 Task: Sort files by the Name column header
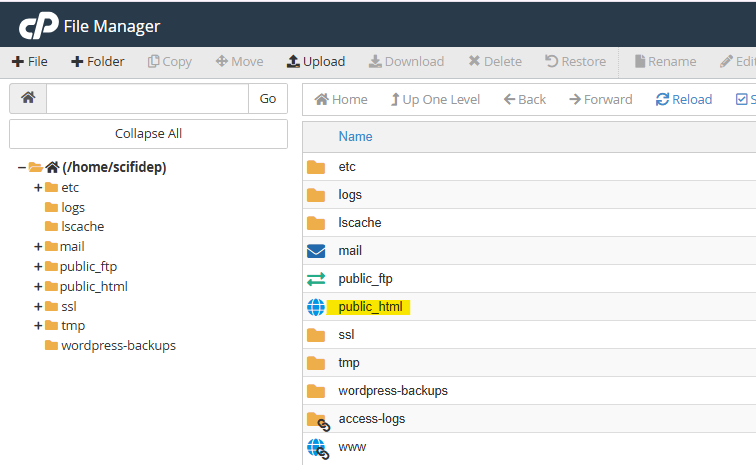point(355,136)
